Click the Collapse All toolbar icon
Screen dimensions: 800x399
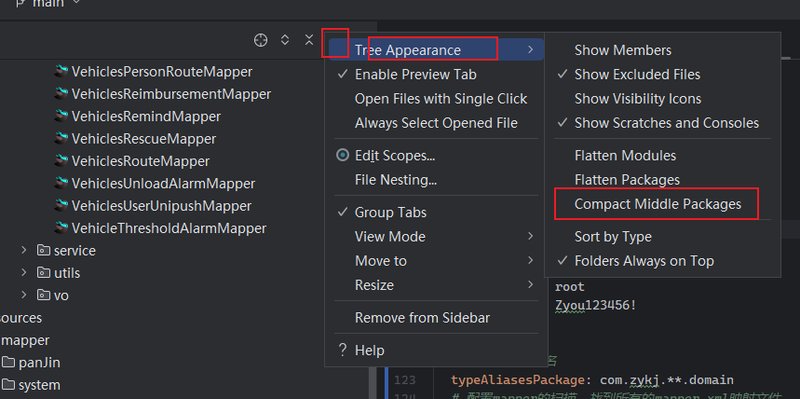(x=309, y=40)
